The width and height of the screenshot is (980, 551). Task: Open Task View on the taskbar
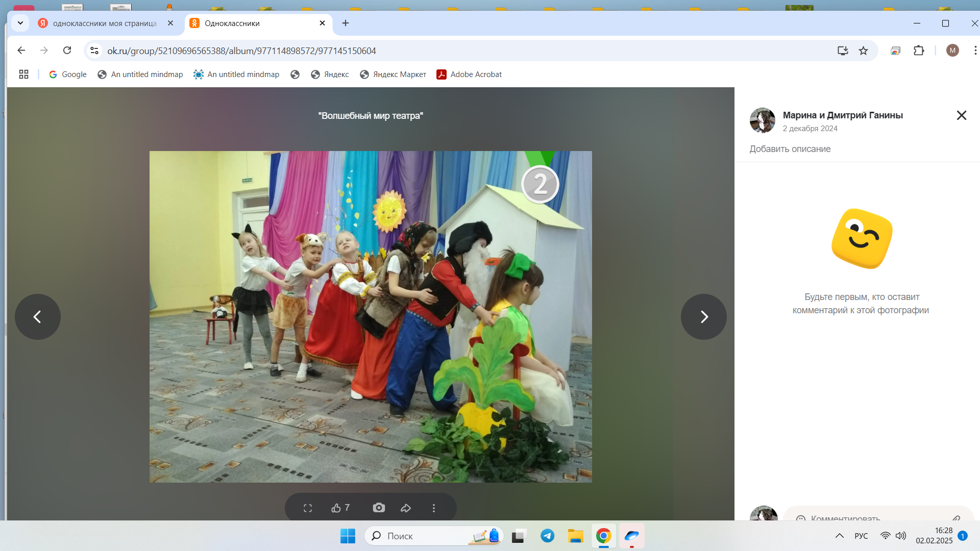click(519, 536)
